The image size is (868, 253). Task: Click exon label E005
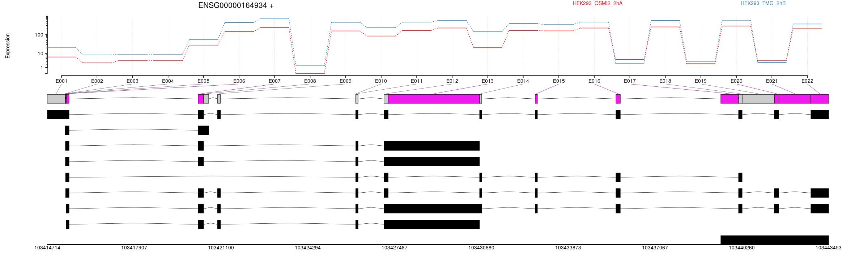203,81
